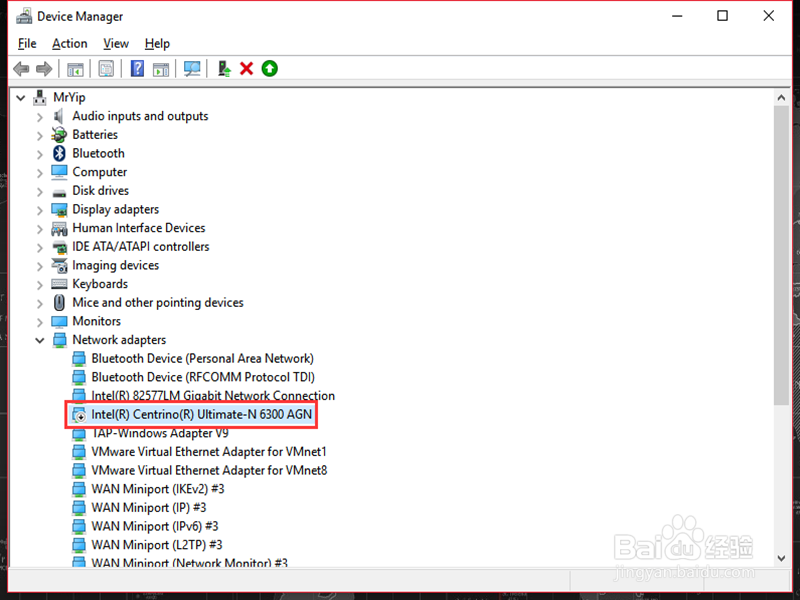The height and width of the screenshot is (600, 800).
Task: Click the Display adapters category icon
Action: coord(59,210)
